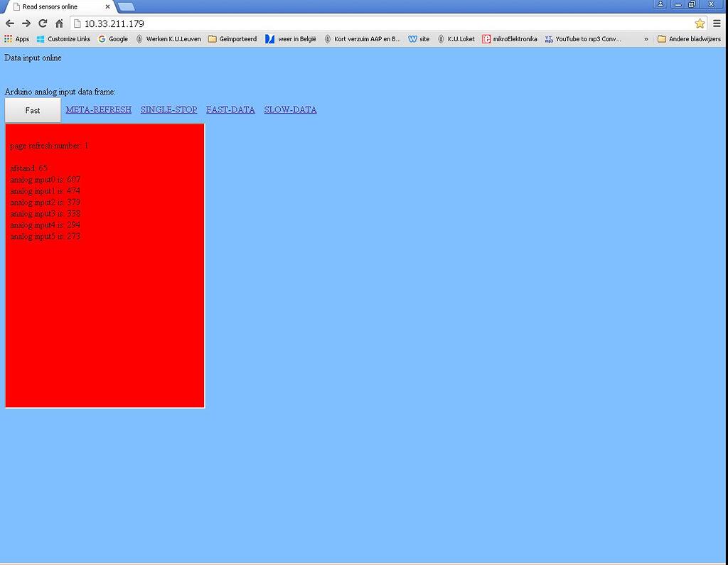Navigate forward using the forward arrow
Image resolution: width=728 pixels, height=565 pixels.
tap(26, 23)
